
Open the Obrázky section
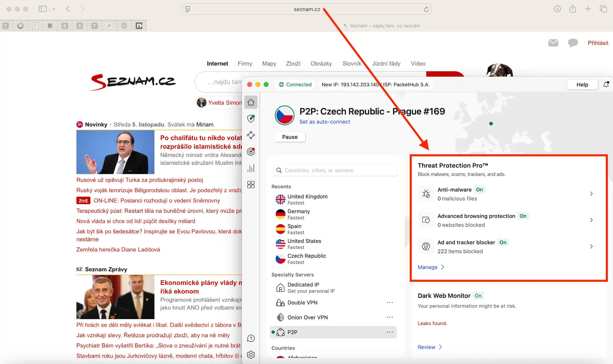(321, 63)
